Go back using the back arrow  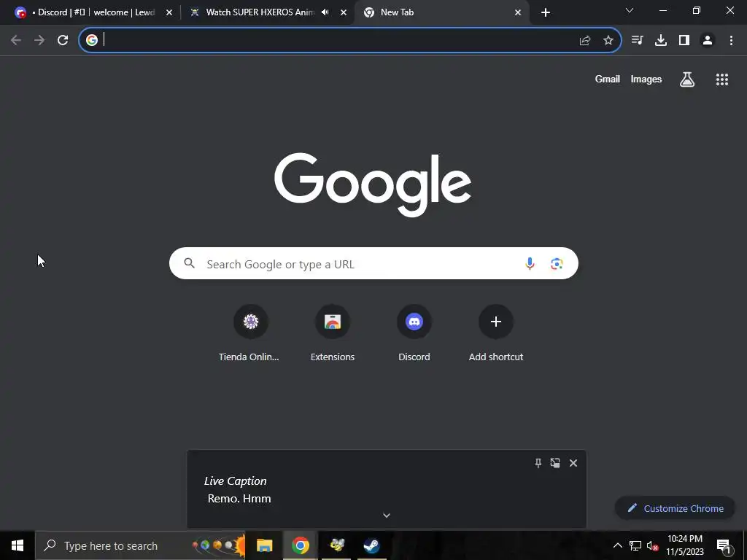[16, 40]
